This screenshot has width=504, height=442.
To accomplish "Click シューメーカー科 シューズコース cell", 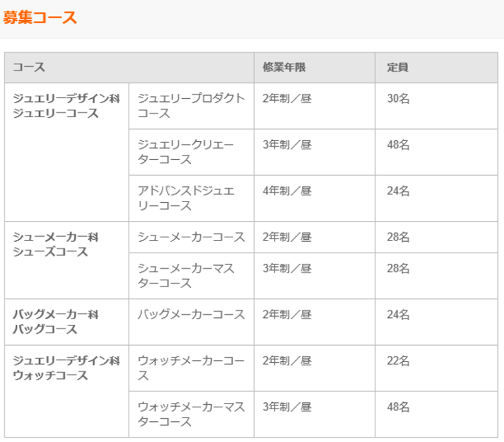I will 67,260.
